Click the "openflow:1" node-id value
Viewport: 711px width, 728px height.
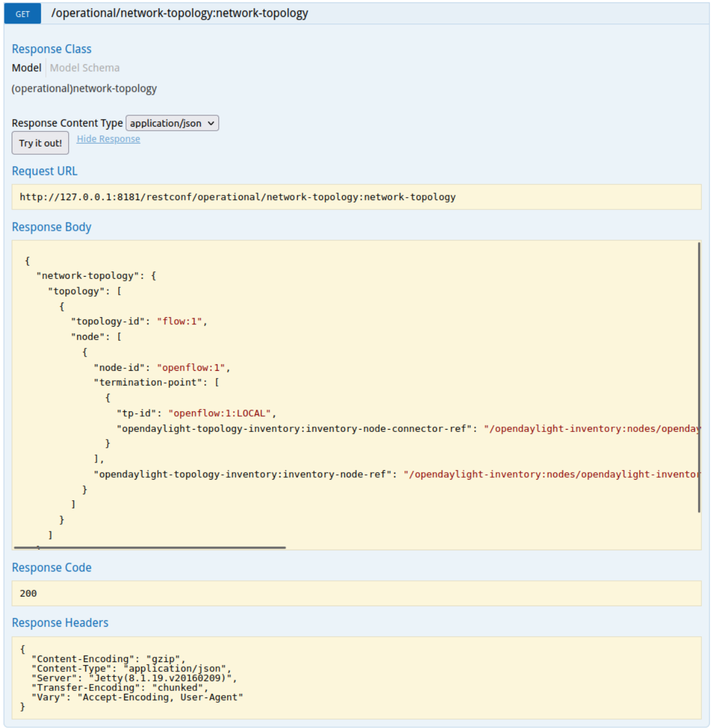coord(191,368)
